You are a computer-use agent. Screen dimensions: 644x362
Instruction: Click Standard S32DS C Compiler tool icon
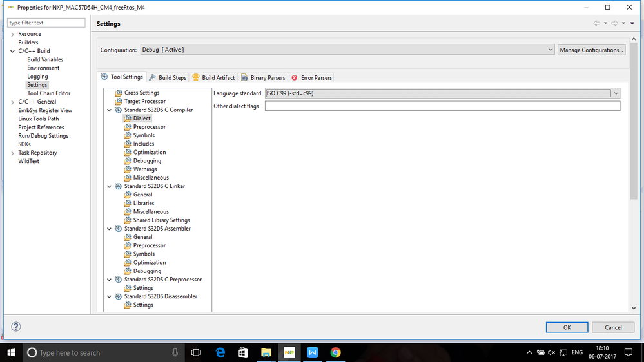coord(119,110)
